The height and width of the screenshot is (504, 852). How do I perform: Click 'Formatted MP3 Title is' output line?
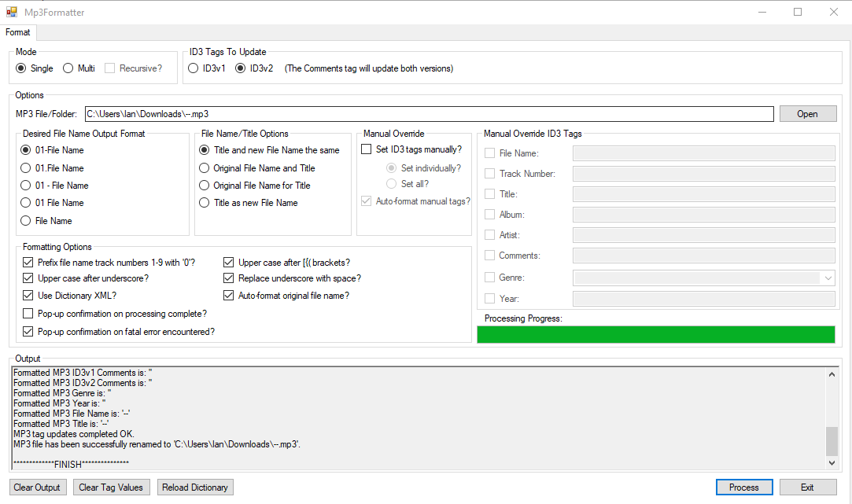point(61,424)
